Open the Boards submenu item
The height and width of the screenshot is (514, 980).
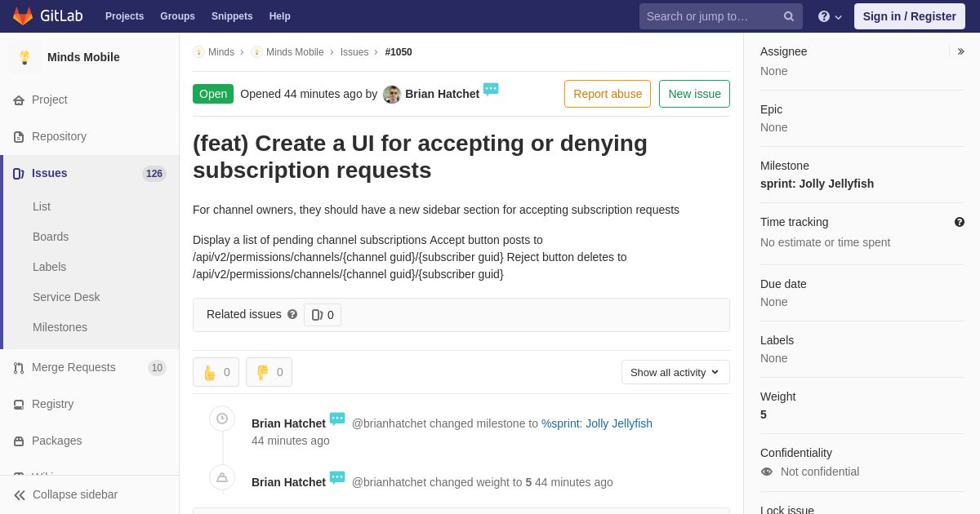point(51,237)
